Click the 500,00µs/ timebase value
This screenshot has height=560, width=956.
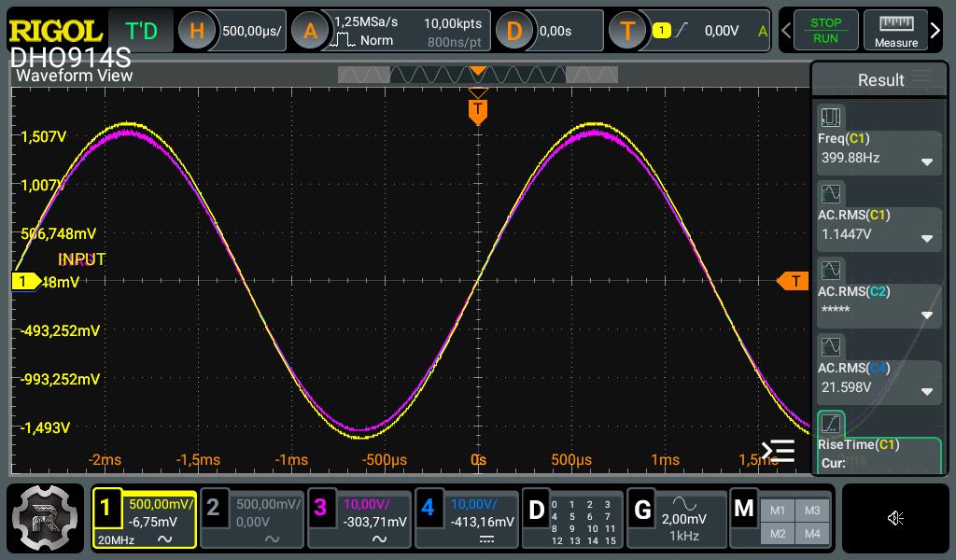coord(251,31)
